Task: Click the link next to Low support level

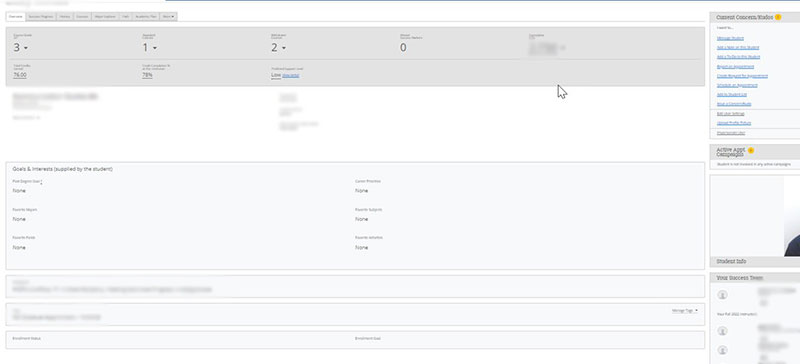Action: point(291,76)
